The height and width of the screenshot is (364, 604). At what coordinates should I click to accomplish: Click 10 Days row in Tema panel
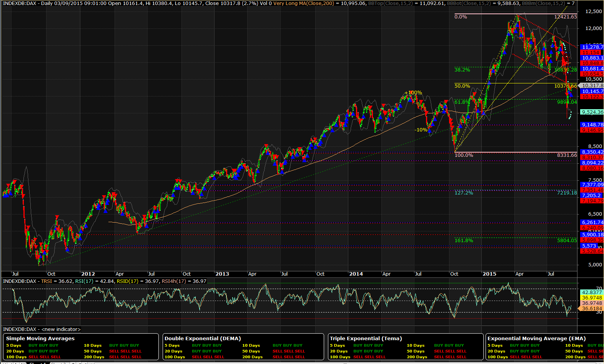pos(436,346)
